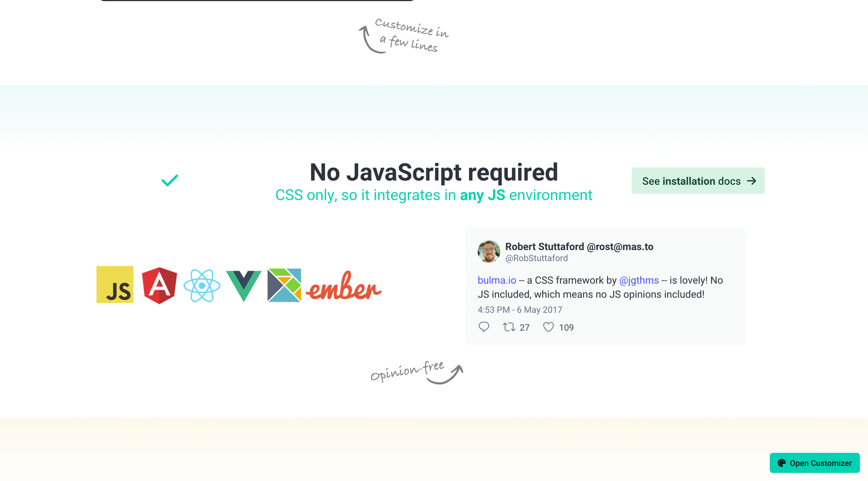
Task: Click the arrow icon in installation docs button
Action: pyautogui.click(x=752, y=181)
